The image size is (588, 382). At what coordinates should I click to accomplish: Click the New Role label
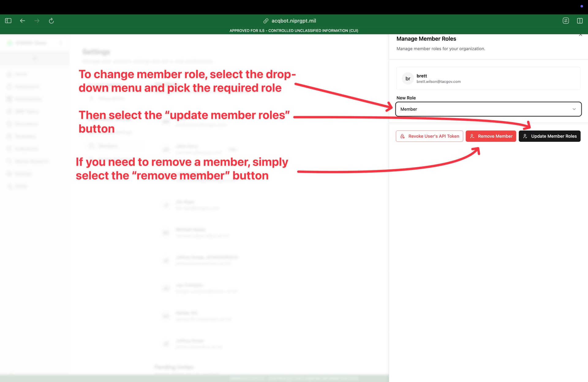tap(406, 98)
